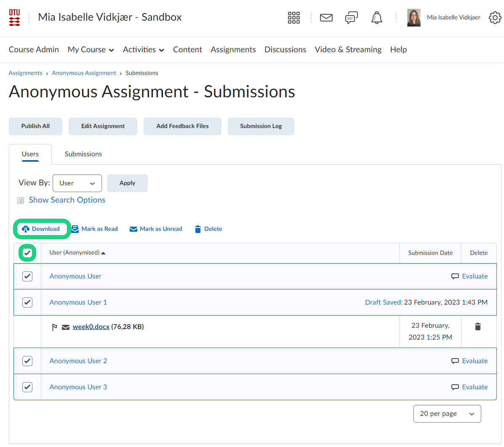504x447 pixels.
Task: Open the Activities menu
Action: tap(143, 50)
